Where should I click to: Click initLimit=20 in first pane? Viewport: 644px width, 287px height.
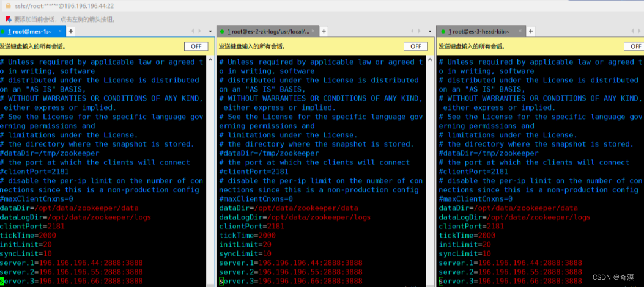pos(26,244)
